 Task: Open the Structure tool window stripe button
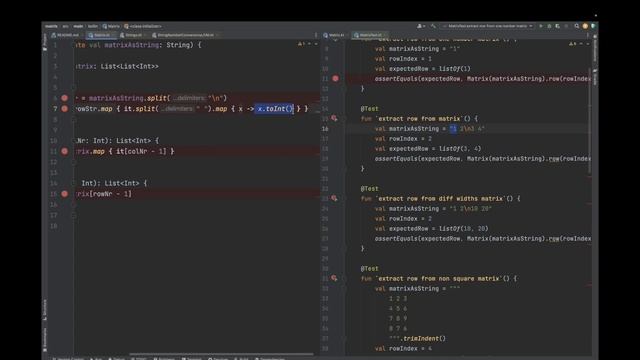(x=45, y=310)
